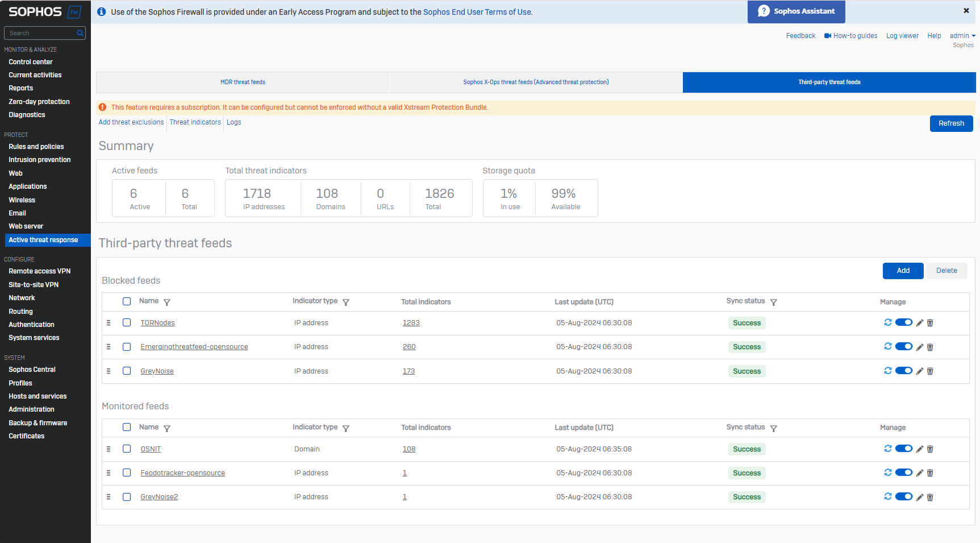Turn off the OSNIT feed switch
This screenshot has width=980, height=543.
[x=903, y=449]
